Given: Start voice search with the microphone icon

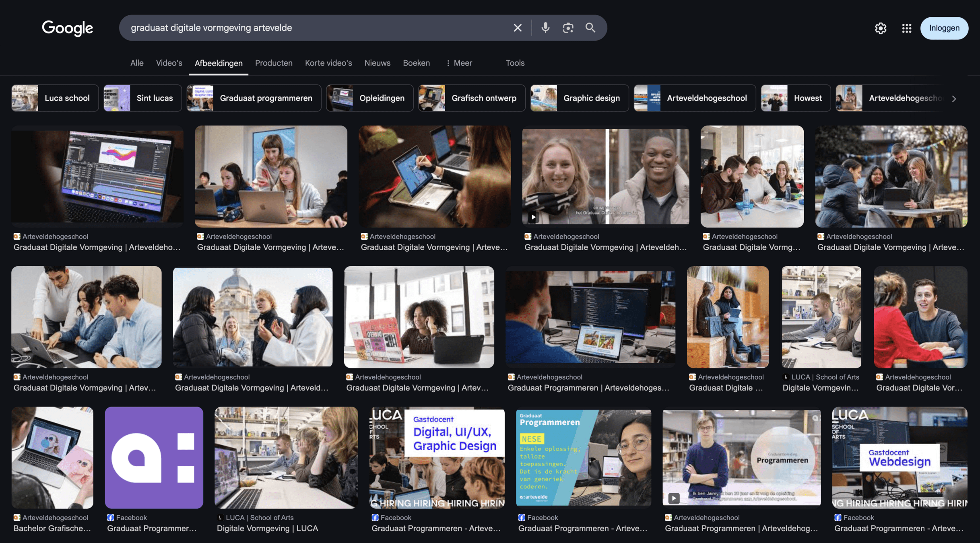Looking at the screenshot, I should point(545,28).
